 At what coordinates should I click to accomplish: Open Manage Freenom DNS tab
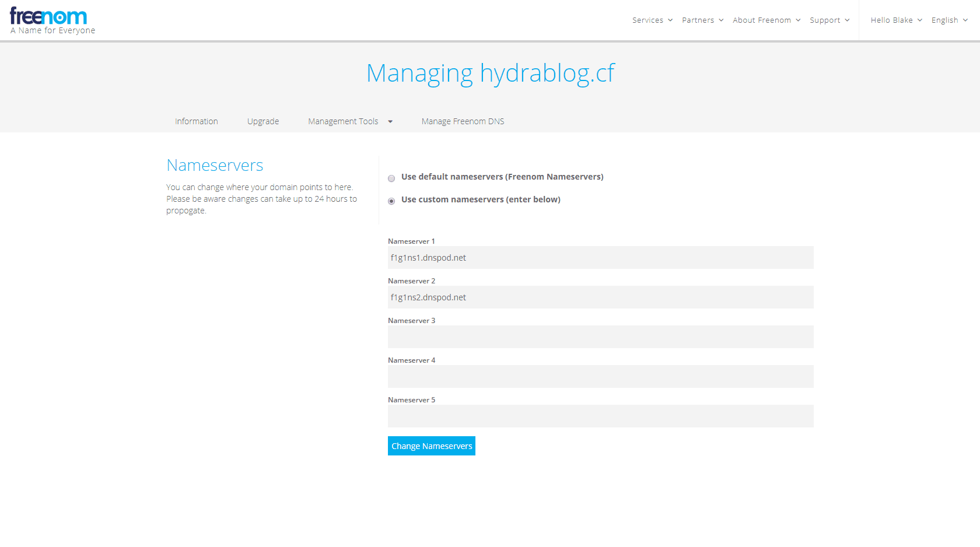point(463,121)
